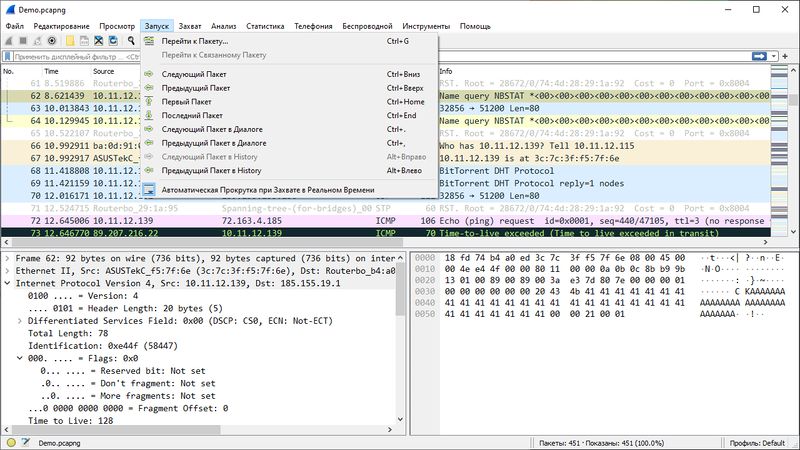
Task: Click the icon beside Next Packet entry
Action: click(148, 74)
